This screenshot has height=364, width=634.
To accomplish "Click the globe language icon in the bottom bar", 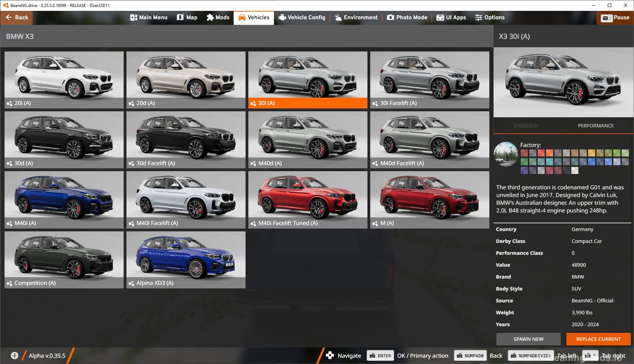I will [14, 356].
